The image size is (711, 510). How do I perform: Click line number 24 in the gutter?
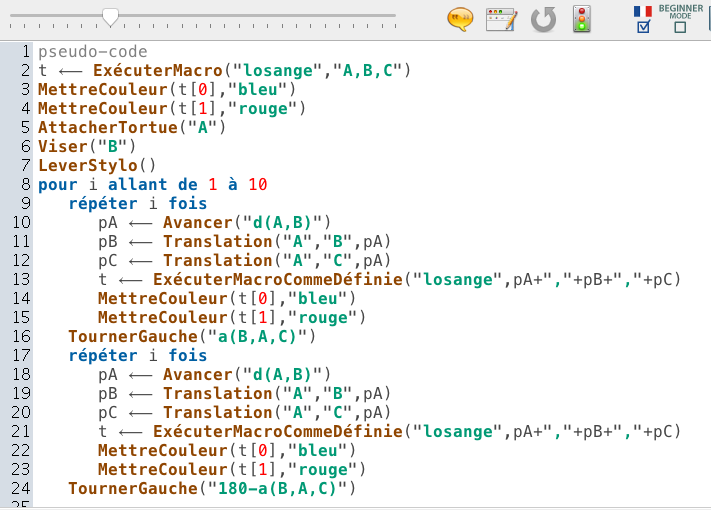tap(21, 488)
